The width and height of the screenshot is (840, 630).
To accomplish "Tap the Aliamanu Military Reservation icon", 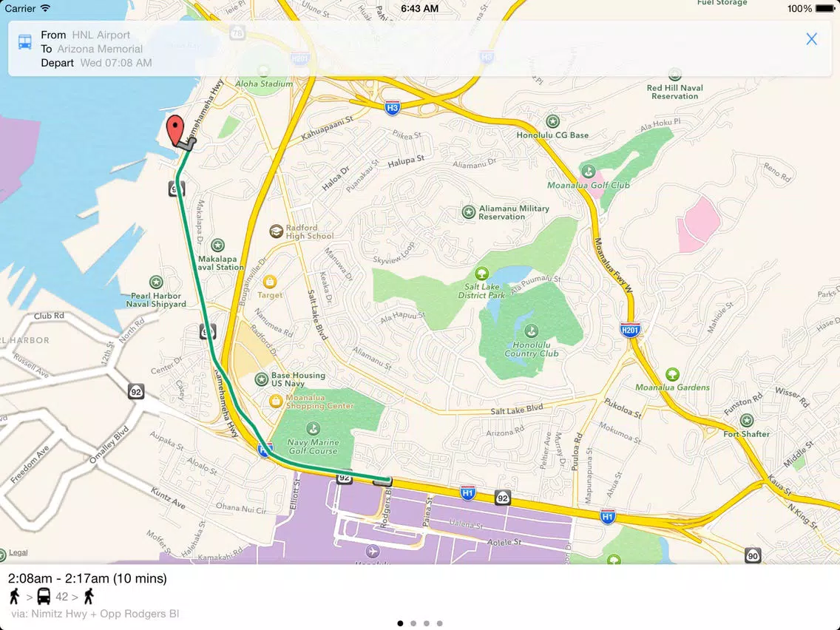I will 469,212.
